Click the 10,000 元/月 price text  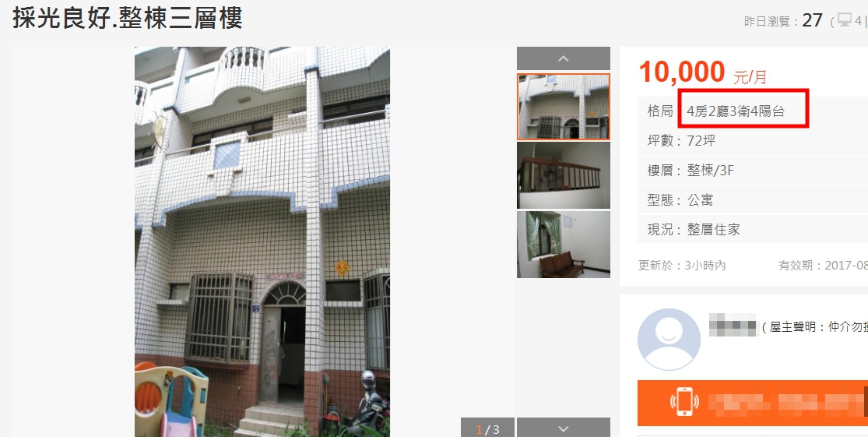point(703,73)
